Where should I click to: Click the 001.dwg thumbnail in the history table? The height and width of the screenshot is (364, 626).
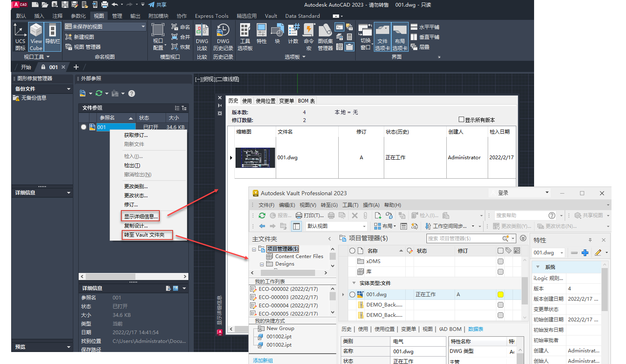click(255, 158)
